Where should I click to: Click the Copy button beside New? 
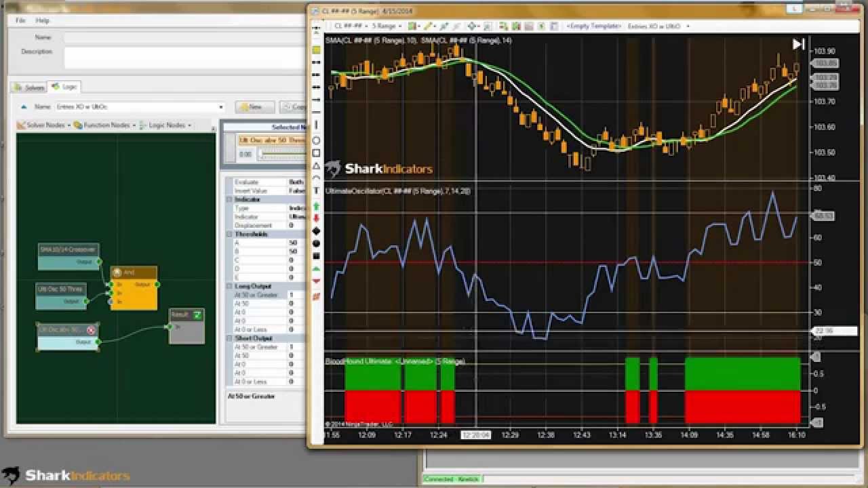tap(293, 107)
